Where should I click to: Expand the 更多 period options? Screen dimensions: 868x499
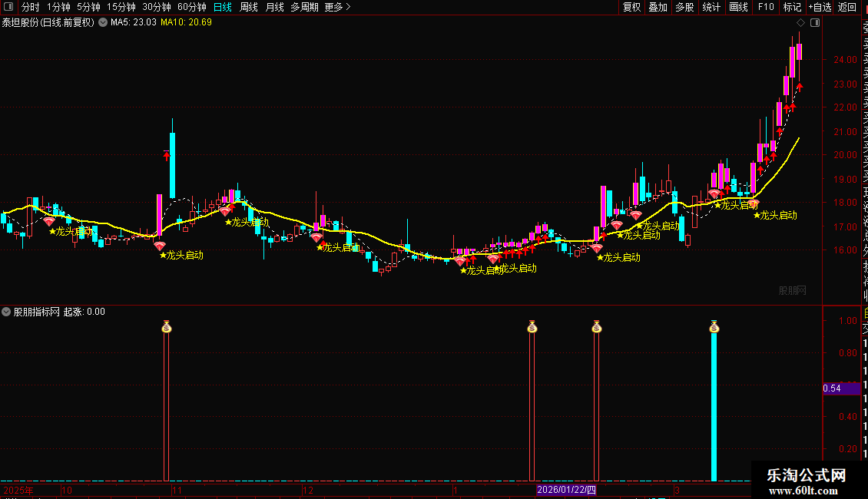click(338, 7)
